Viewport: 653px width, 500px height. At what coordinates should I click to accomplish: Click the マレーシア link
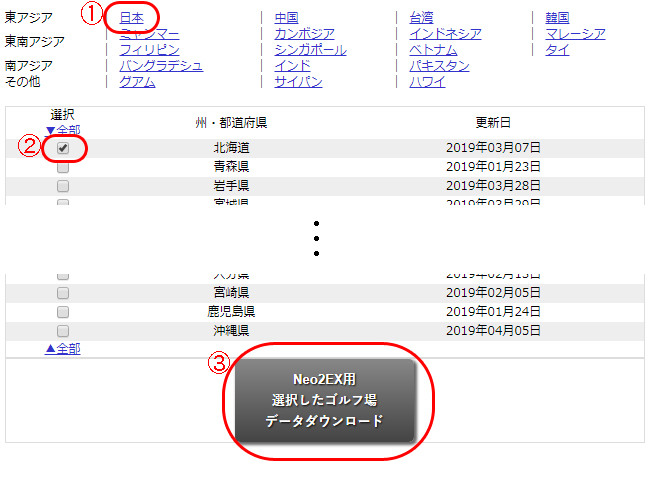pos(575,34)
